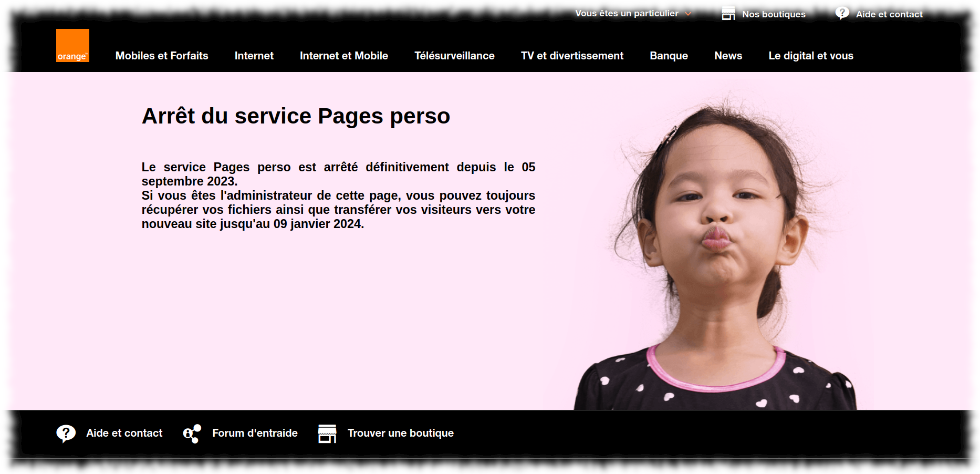Open Aide et contact in top bar
This screenshot has height=474, width=980.
pyautogui.click(x=889, y=14)
